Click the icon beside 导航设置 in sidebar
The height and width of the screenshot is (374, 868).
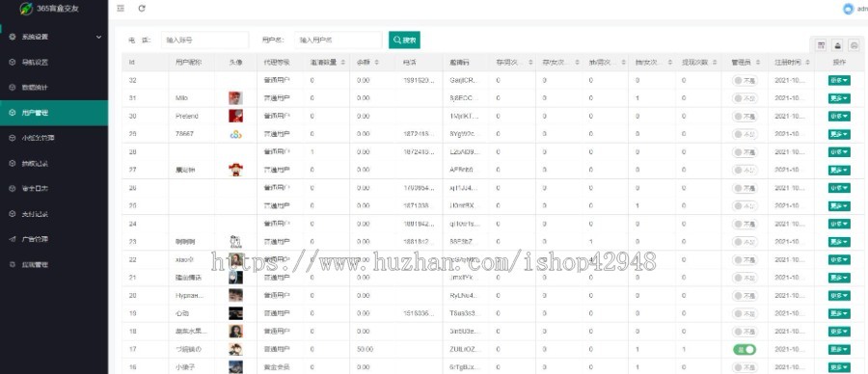tap(13, 62)
